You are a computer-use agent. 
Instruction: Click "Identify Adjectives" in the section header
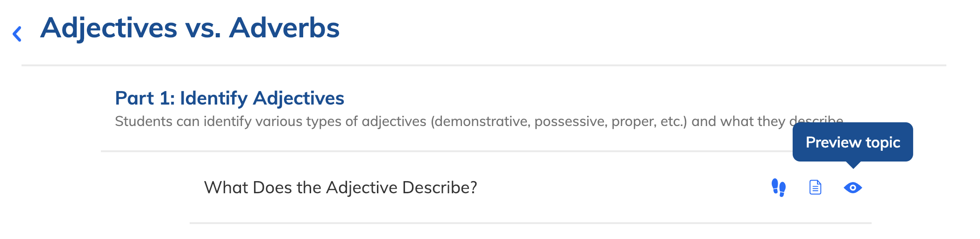[x=262, y=98]
